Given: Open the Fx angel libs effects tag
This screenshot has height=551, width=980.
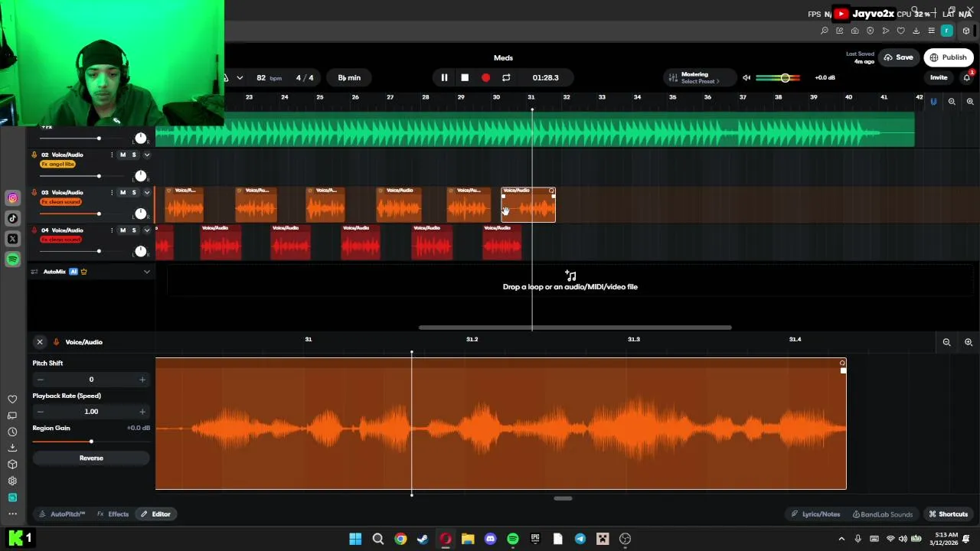Looking at the screenshot, I should [x=58, y=165].
